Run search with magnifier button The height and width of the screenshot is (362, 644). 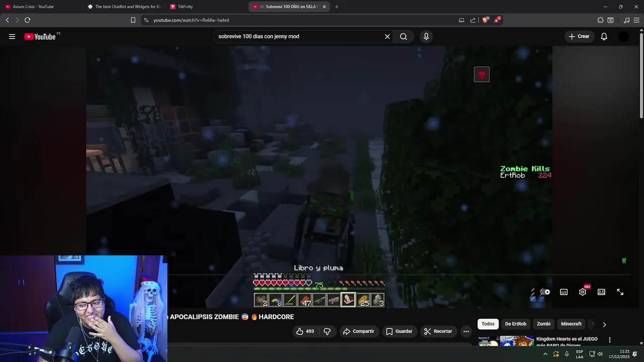pos(404,37)
